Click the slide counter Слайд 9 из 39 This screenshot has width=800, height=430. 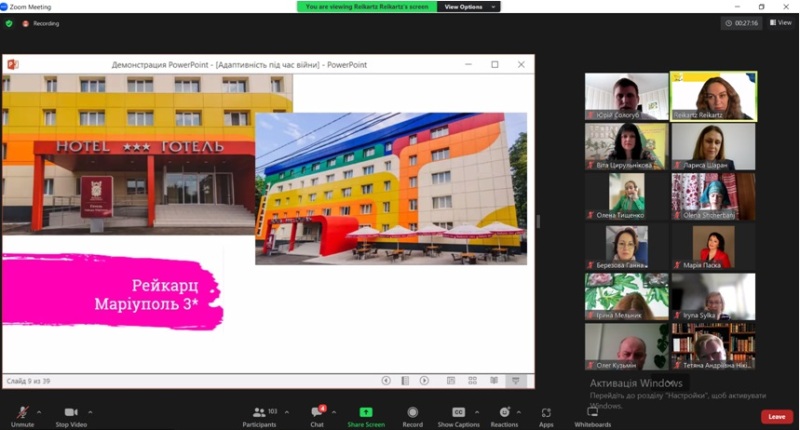pos(29,381)
